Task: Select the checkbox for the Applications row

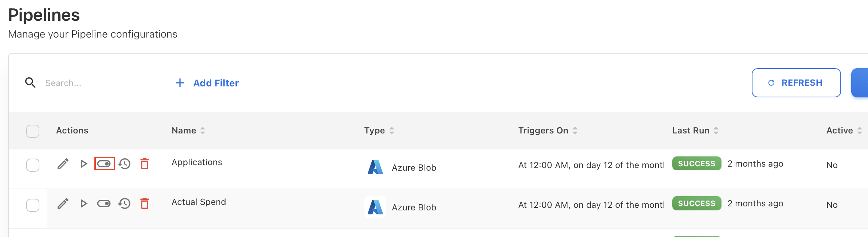Action: tap(33, 165)
